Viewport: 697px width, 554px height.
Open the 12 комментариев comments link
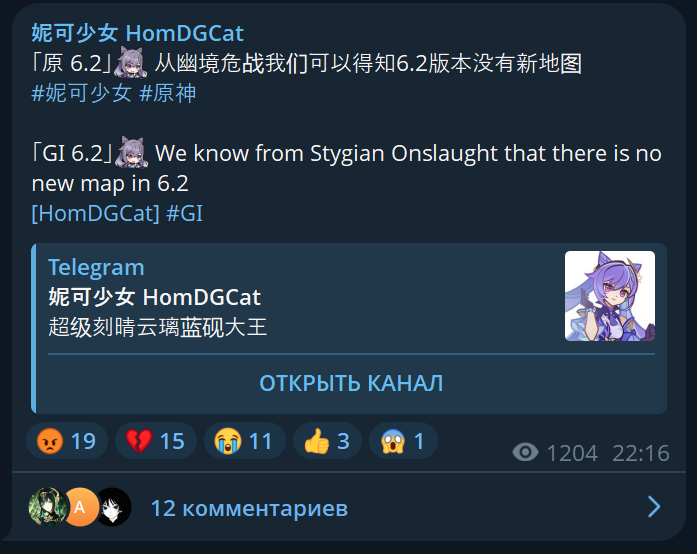(x=249, y=508)
